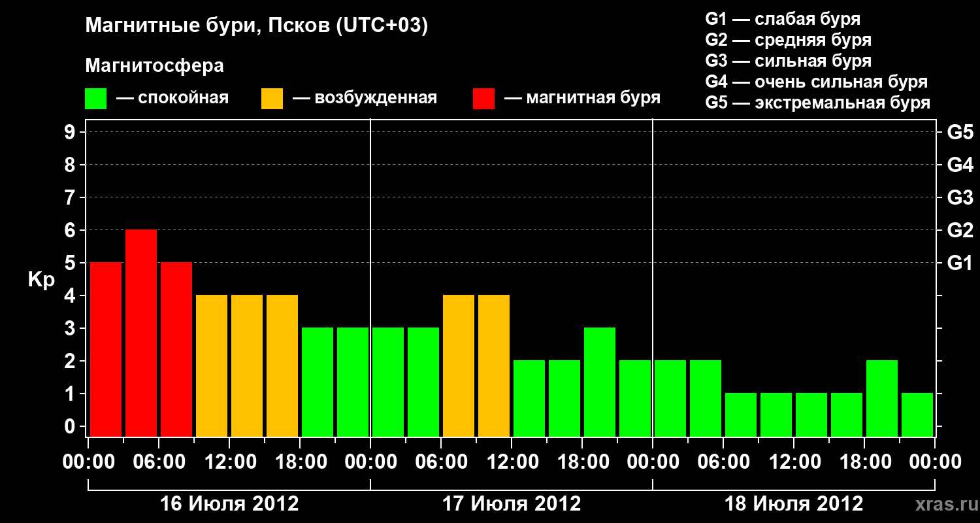The image size is (980, 523).
Task: Click the legend label 'спокойная'
Action: [183, 99]
